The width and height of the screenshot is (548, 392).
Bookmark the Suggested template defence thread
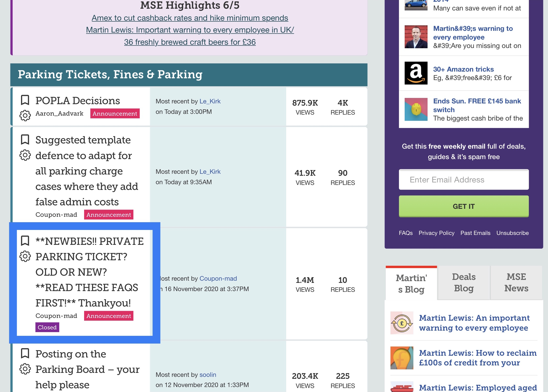(25, 139)
